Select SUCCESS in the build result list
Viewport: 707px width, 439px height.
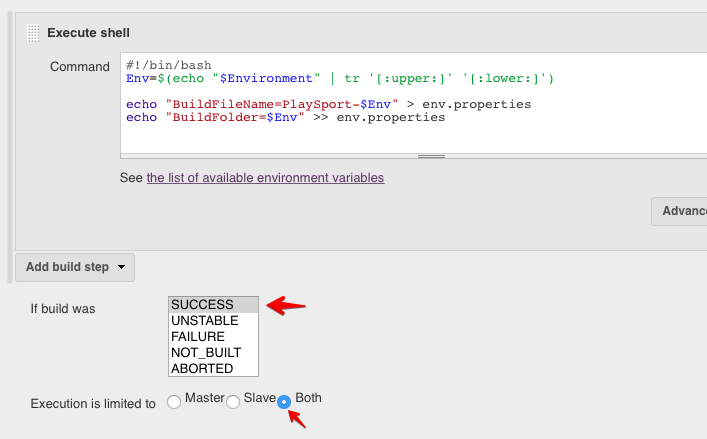[213, 305]
